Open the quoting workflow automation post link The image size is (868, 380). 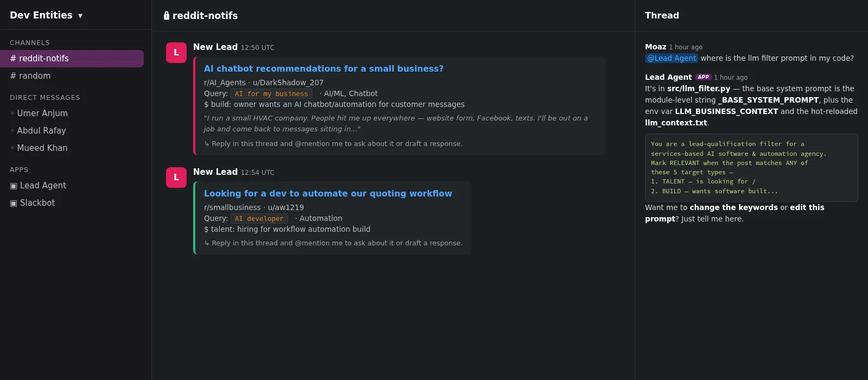[328, 194]
